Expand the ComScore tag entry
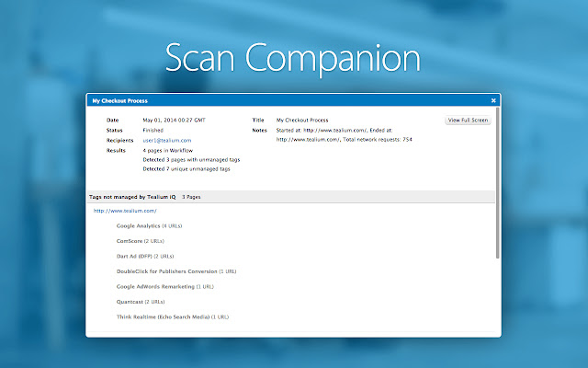This screenshot has height=368, width=588. click(x=134, y=241)
